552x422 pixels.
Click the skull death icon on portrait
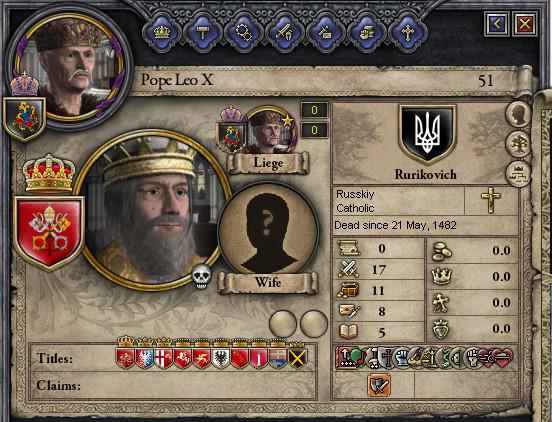click(x=201, y=276)
